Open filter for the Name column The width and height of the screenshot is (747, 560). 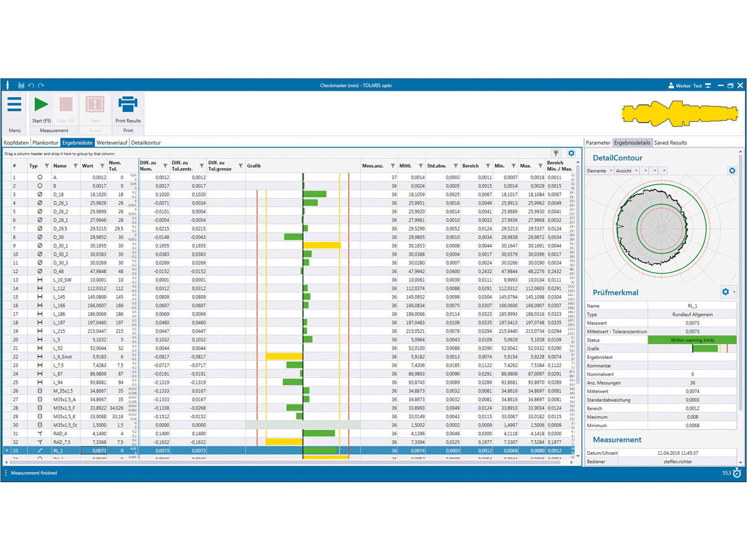[75, 166]
